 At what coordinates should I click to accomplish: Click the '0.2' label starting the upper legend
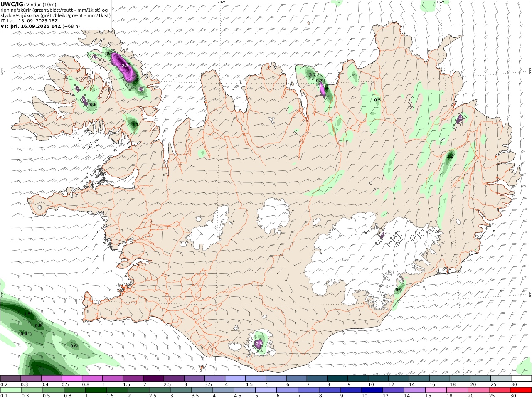click(4, 384)
